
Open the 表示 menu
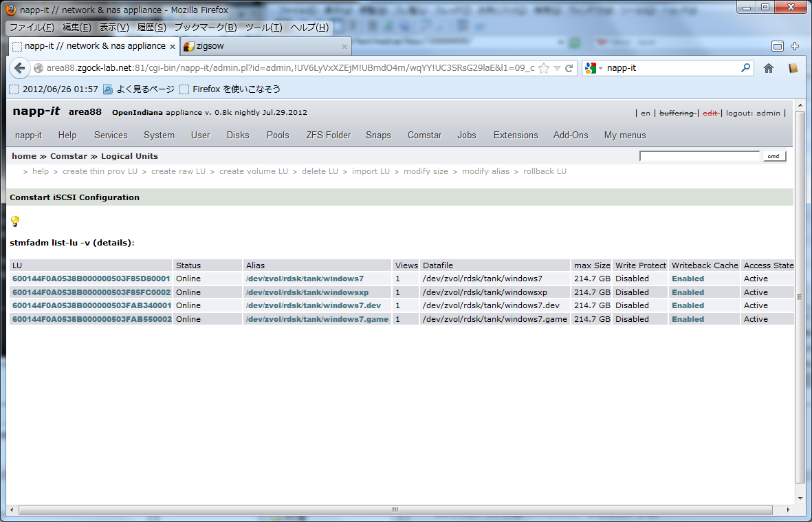tap(114, 28)
